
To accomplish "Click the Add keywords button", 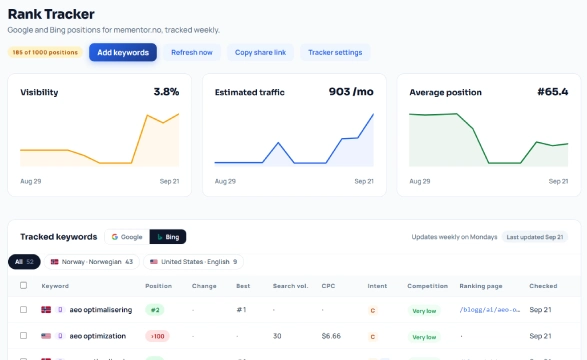I will tap(123, 52).
